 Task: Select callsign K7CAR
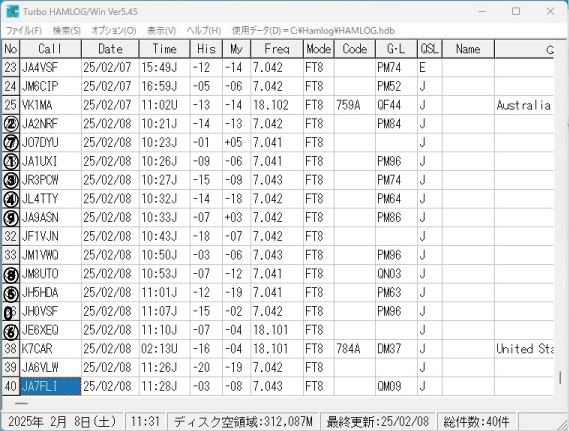coord(37,349)
